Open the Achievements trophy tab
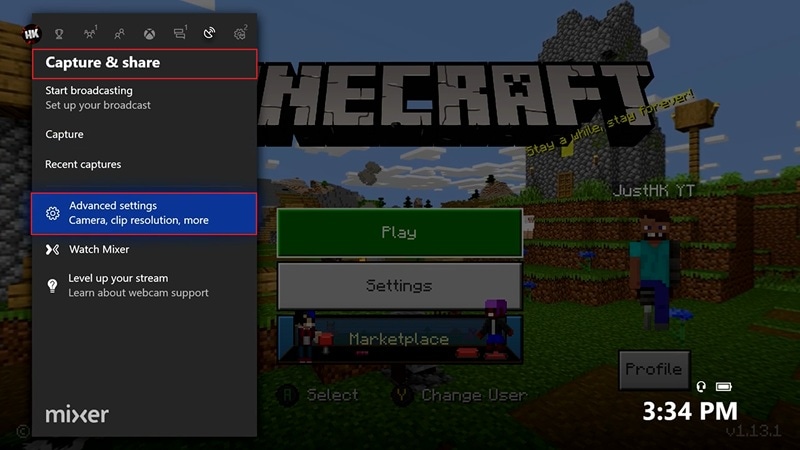 pos(59,34)
